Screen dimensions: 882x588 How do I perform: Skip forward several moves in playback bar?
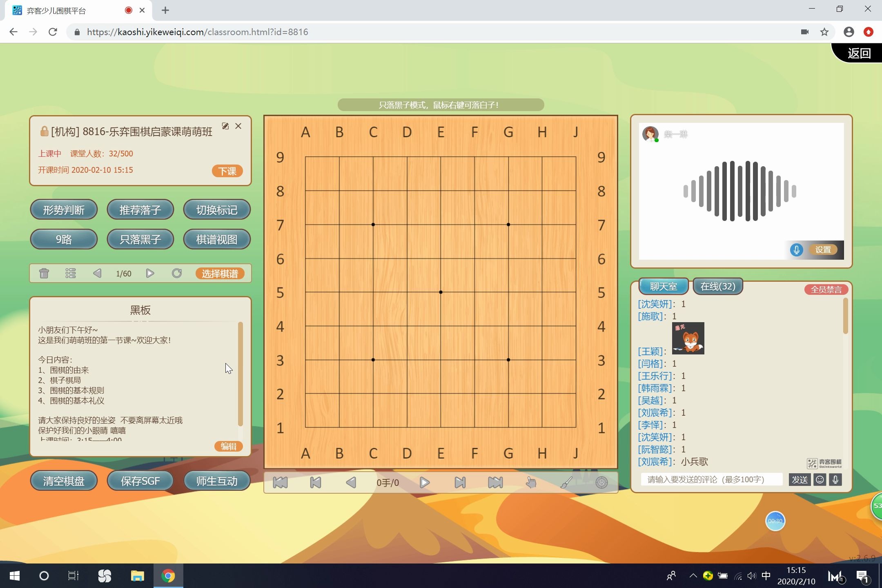460,483
